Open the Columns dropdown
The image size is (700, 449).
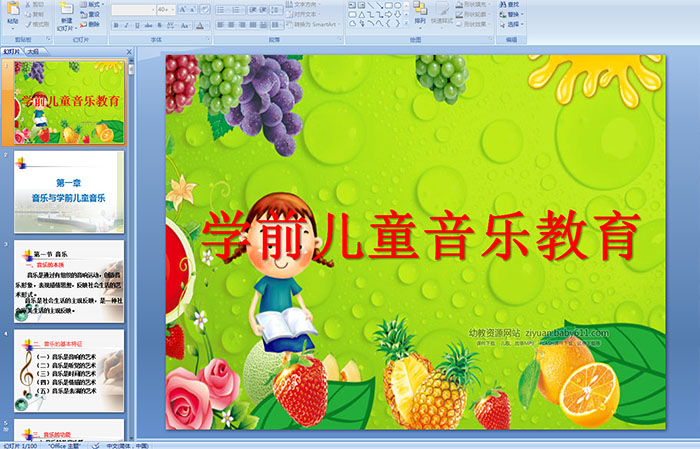[x=277, y=25]
